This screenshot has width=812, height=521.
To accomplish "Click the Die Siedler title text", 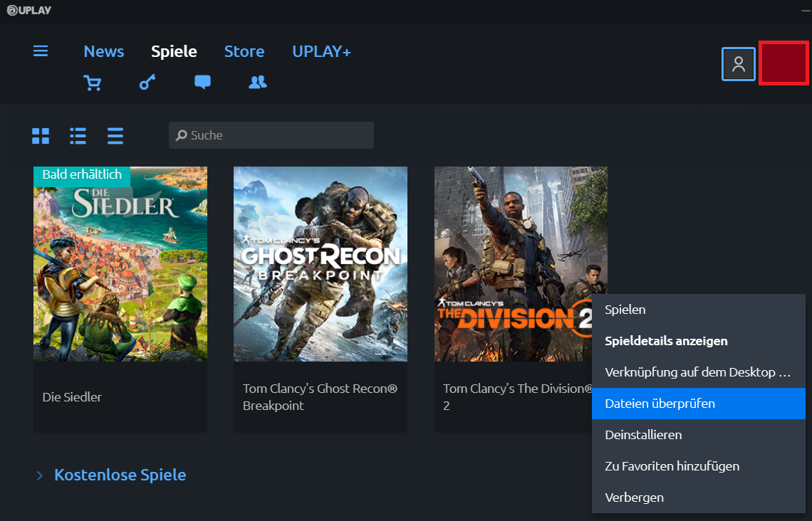I will pyautogui.click(x=72, y=397).
